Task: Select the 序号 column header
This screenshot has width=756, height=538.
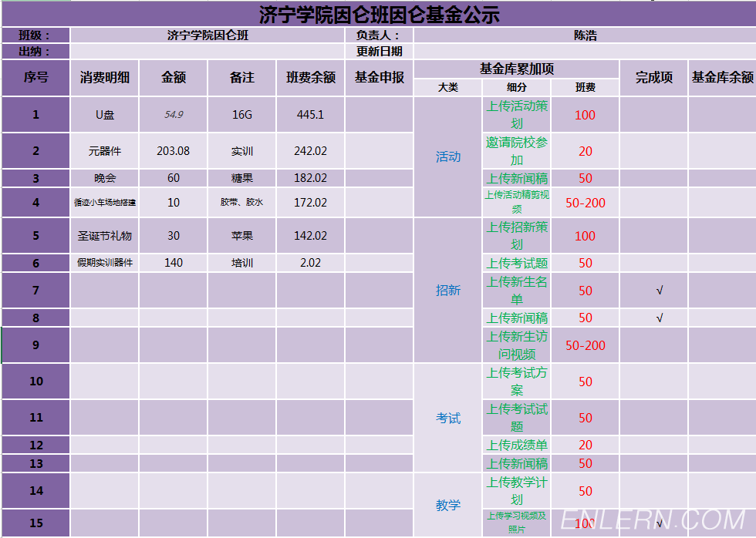Action: point(36,78)
